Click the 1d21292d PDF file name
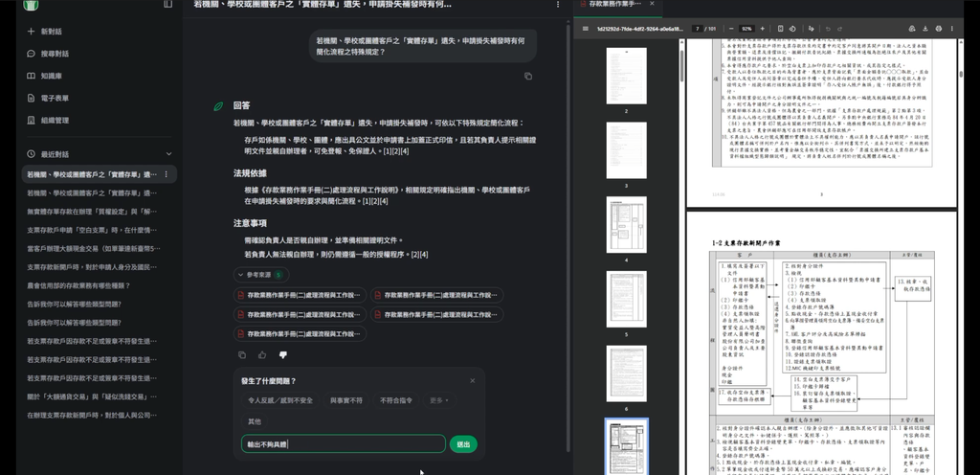 (639, 29)
